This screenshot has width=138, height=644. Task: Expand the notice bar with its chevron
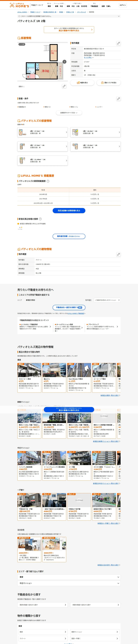click(x=119, y=16)
